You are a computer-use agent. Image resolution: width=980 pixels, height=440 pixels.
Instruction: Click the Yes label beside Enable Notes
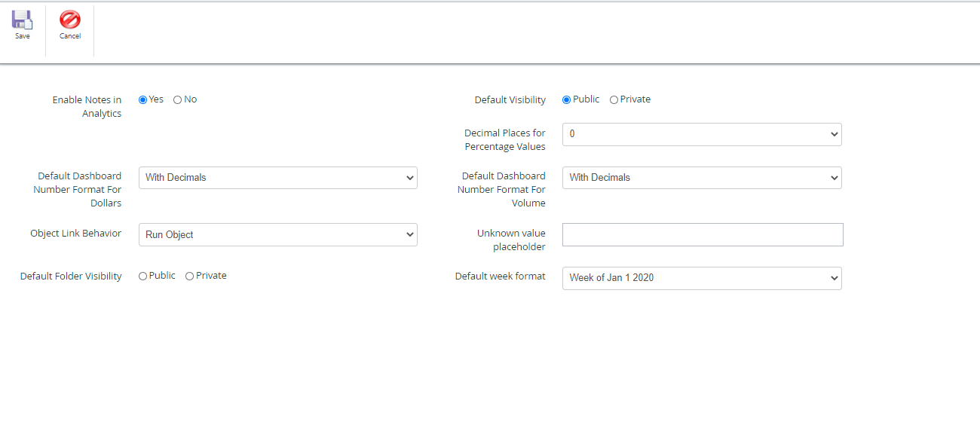pyautogui.click(x=156, y=99)
